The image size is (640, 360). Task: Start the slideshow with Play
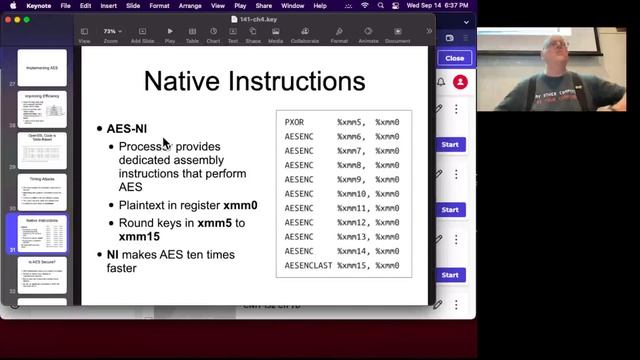[x=170, y=35]
